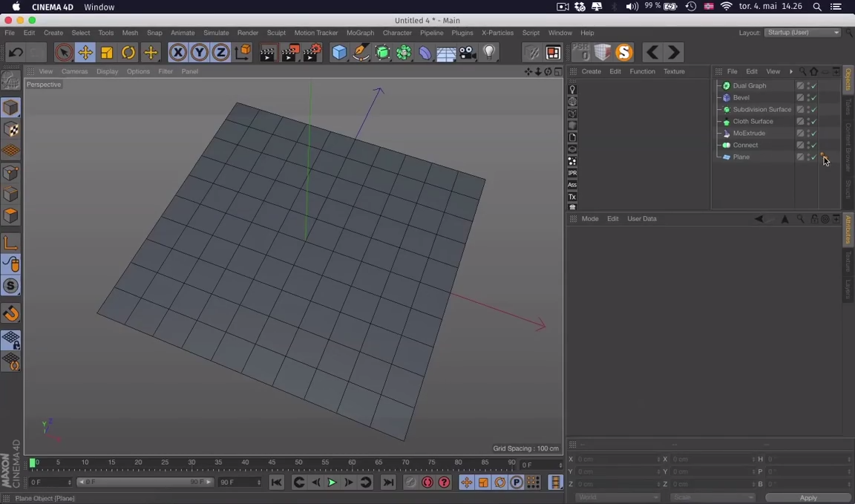The width and height of the screenshot is (855, 504).
Task: Render the active view
Action: (268, 53)
